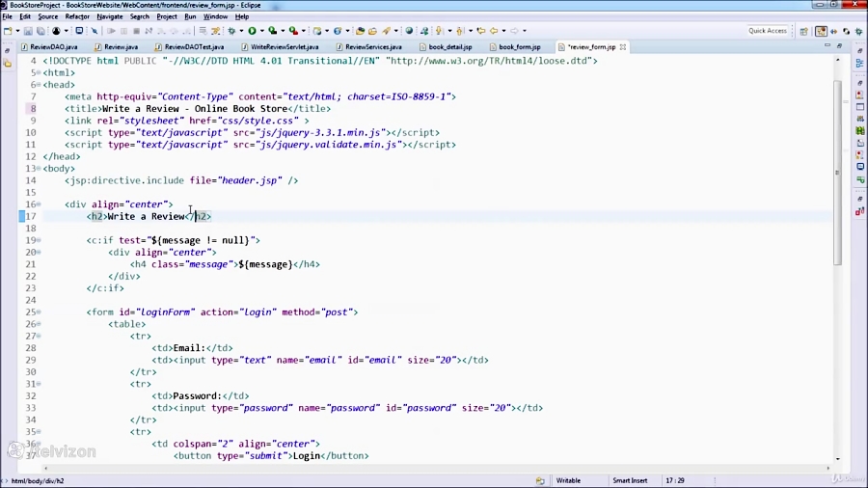
Task: Click the New Server globe icon
Action: [x=338, y=31]
